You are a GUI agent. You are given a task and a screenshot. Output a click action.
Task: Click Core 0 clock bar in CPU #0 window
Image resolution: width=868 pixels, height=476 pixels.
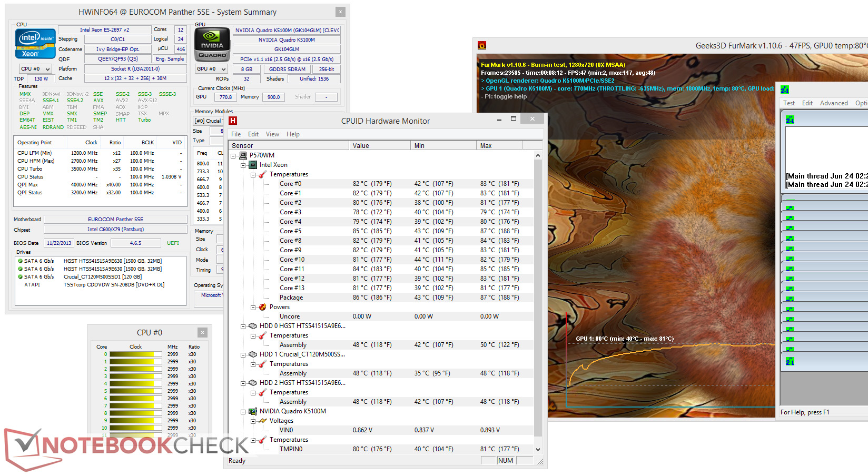tap(136, 354)
